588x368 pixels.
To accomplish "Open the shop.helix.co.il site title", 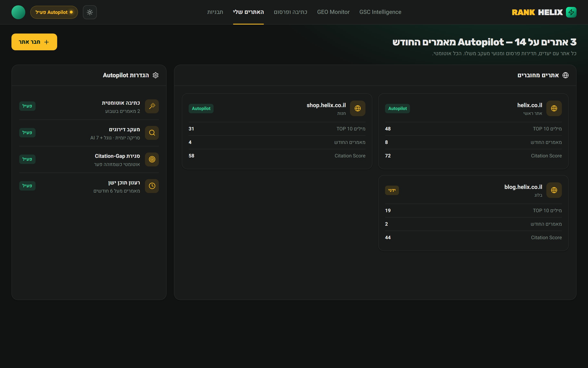I will pyautogui.click(x=326, y=105).
